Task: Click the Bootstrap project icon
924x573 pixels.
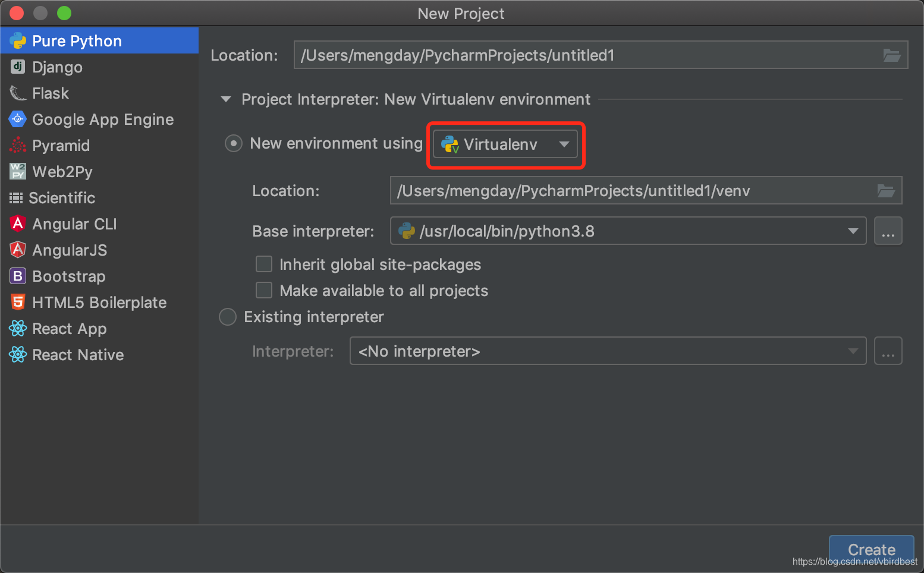Action: [x=18, y=276]
